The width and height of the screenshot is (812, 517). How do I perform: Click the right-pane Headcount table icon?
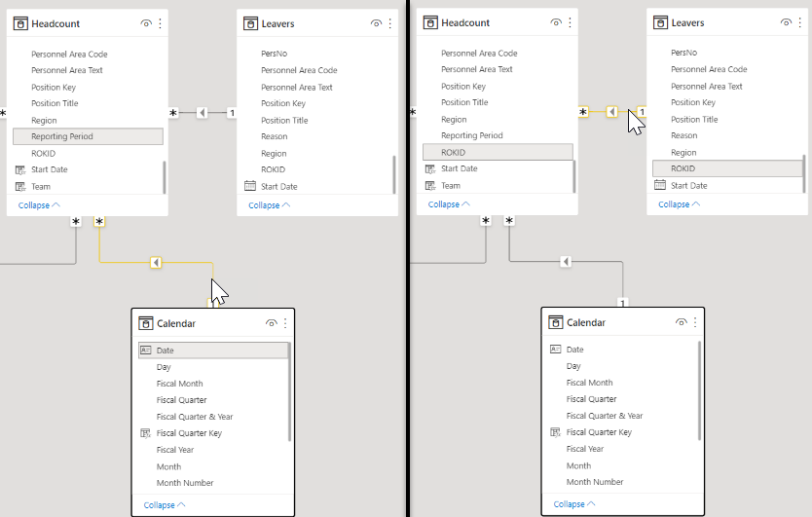pyautogui.click(x=430, y=22)
